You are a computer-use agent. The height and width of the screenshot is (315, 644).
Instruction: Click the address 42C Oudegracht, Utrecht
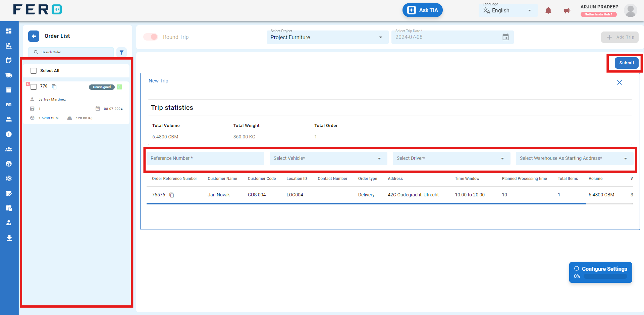coord(413,195)
